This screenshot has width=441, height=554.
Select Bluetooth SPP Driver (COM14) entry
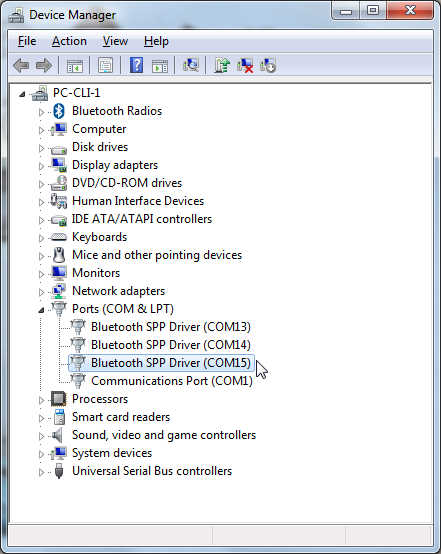click(x=171, y=345)
